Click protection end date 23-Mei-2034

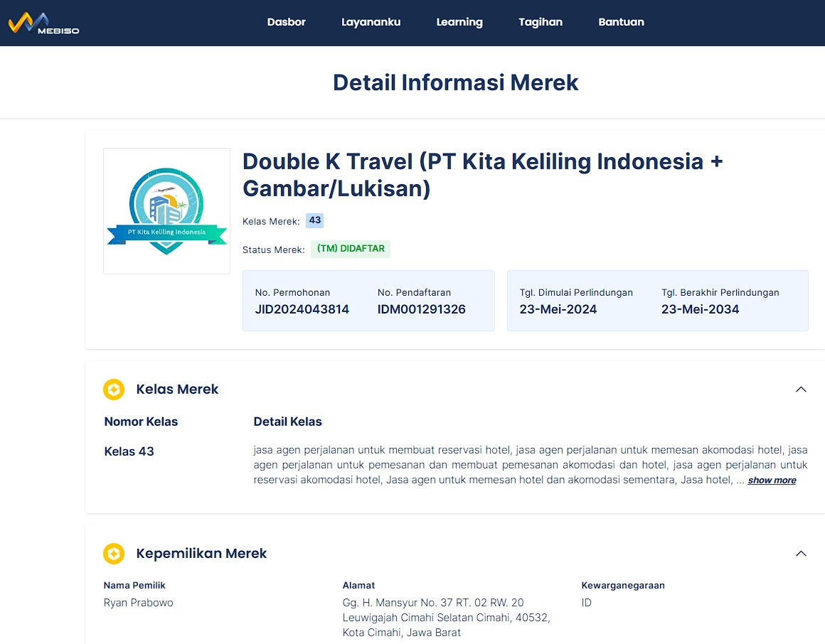701,309
